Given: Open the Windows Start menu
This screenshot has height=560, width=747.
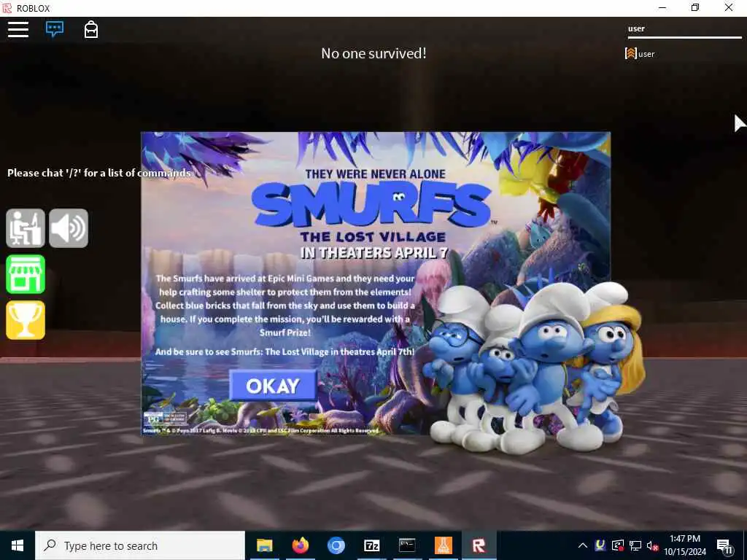Looking at the screenshot, I should (x=18, y=545).
